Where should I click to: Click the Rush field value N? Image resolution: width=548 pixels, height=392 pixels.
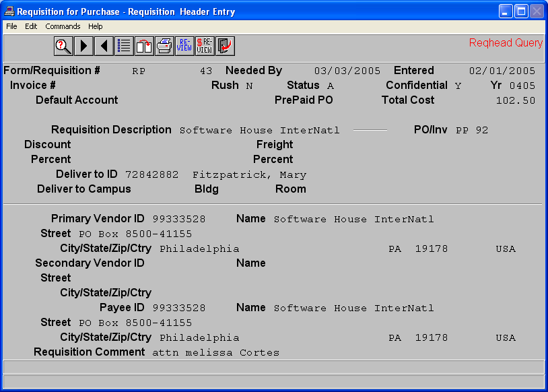point(249,86)
